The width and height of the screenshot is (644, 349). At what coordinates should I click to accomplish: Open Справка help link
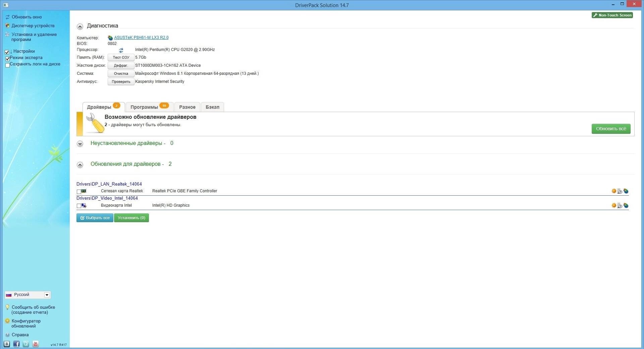point(20,335)
